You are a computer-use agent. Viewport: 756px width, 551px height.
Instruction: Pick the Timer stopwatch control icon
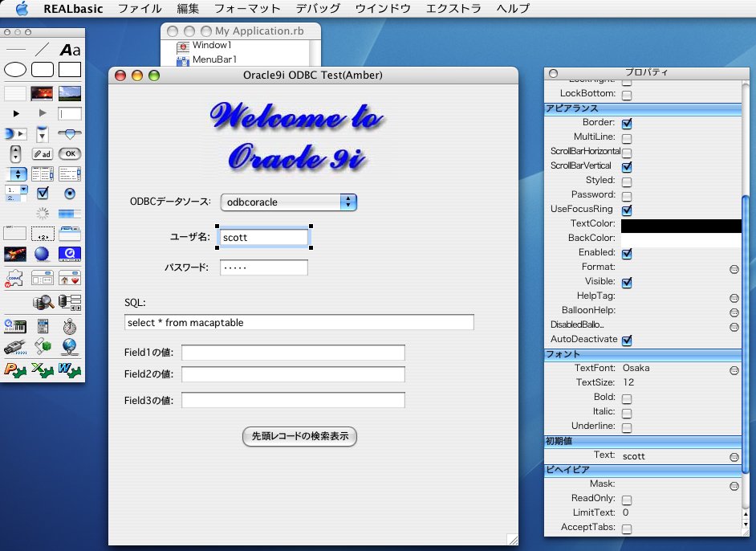click(x=70, y=326)
